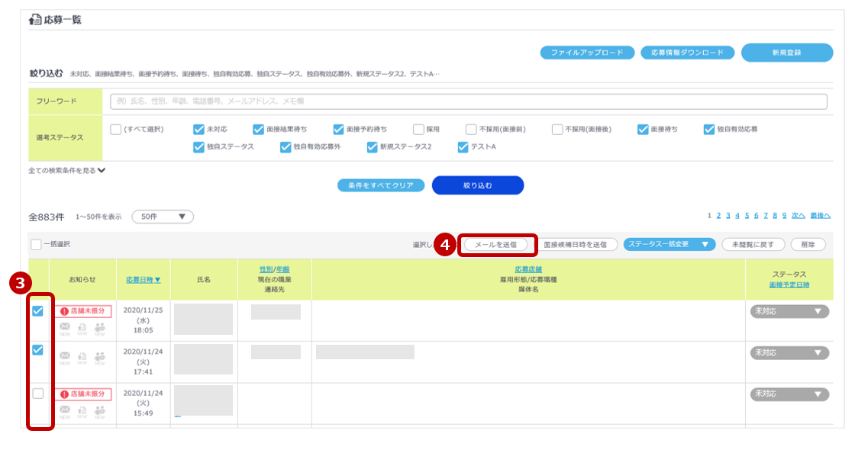Viewport: 868px width, 450px height.
Task: Sort by 応募日時 column header
Action: point(143,280)
